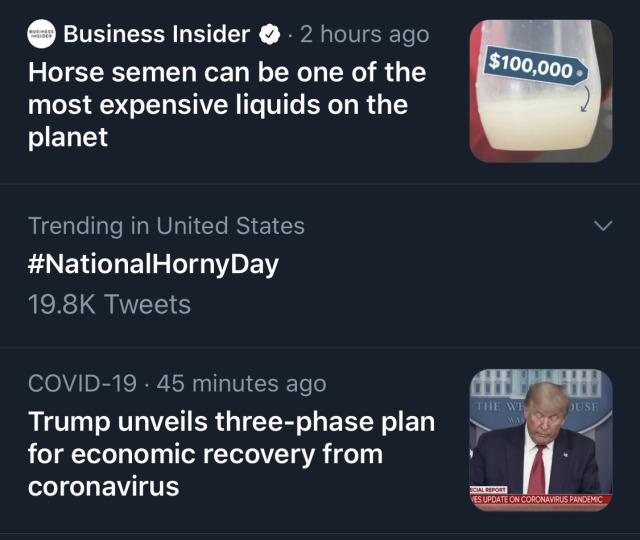Open the Trump press briefing thumbnail
640x540 pixels.
pos(540,440)
